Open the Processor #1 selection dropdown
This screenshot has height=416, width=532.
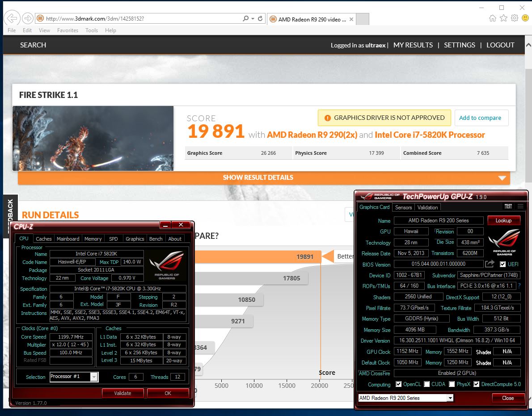94,377
